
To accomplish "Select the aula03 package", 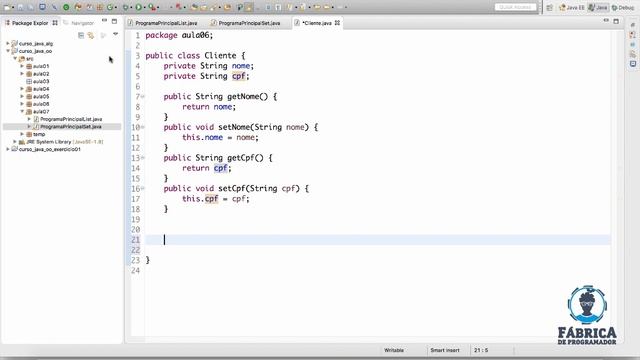I will (x=38, y=81).
